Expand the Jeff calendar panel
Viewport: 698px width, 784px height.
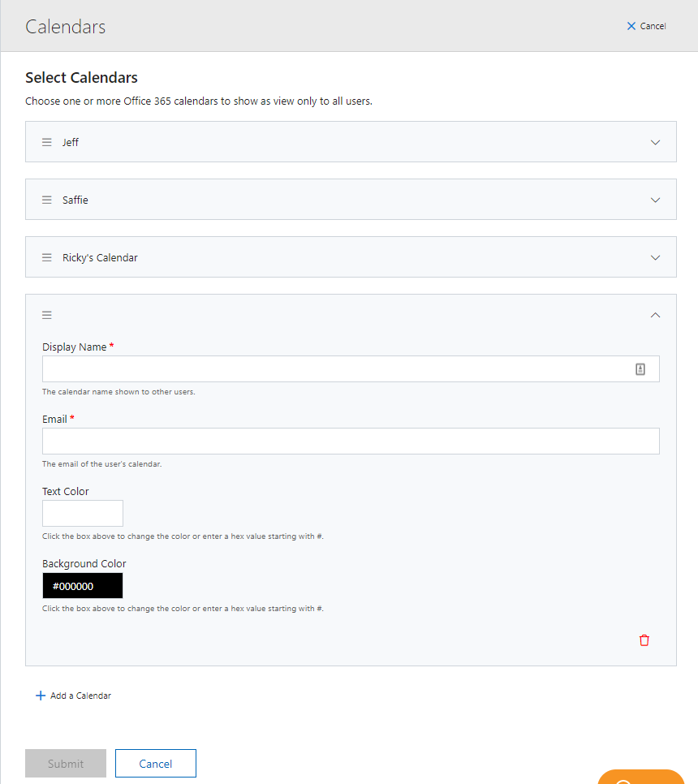[655, 143]
